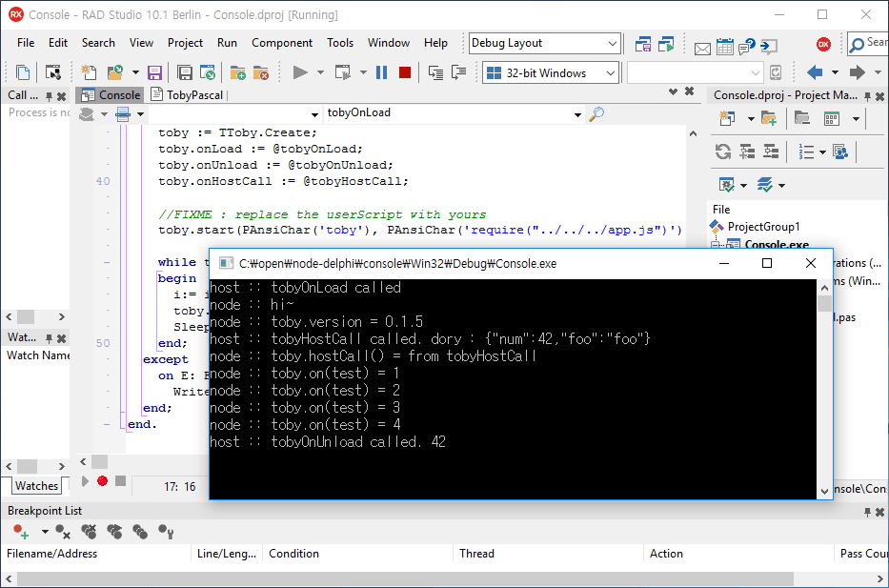889x588 pixels.
Task: Click Project Manager expand tree icon
Action: pyautogui.click(x=747, y=152)
